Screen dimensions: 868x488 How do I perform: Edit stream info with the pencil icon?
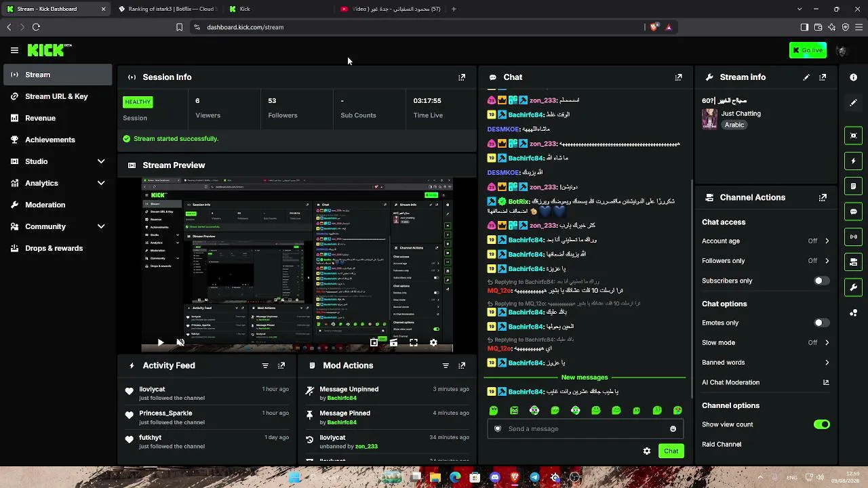(x=806, y=77)
